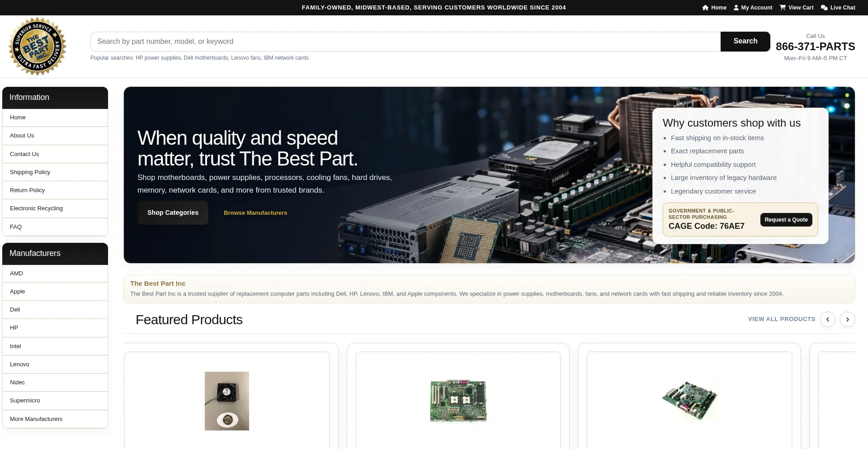Open Home in the top navigation bar
868x449 pixels.
tap(714, 8)
